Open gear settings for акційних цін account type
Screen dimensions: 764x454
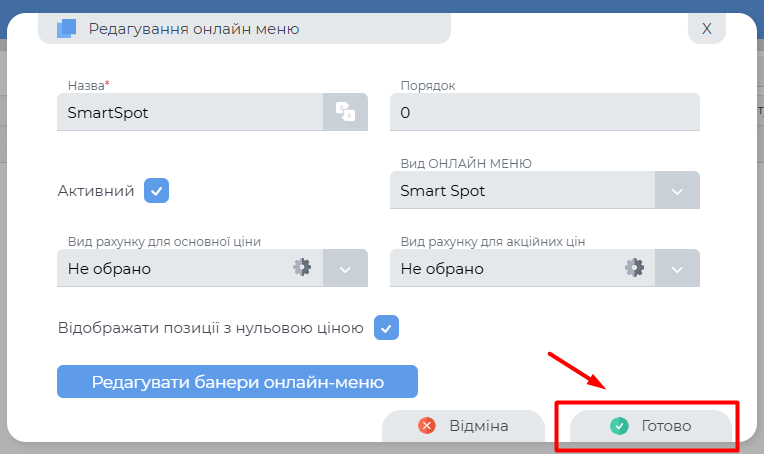[634, 268]
